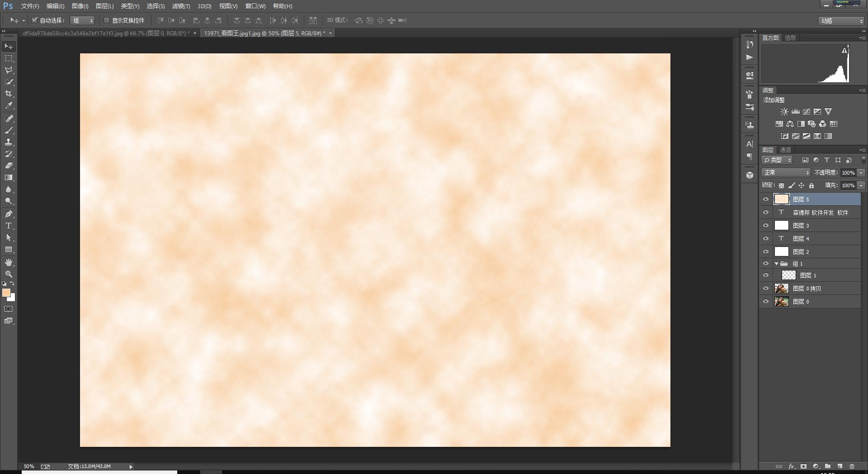This screenshot has width=868, height=474.
Task: Select the Healing Brush tool
Action: click(9, 118)
